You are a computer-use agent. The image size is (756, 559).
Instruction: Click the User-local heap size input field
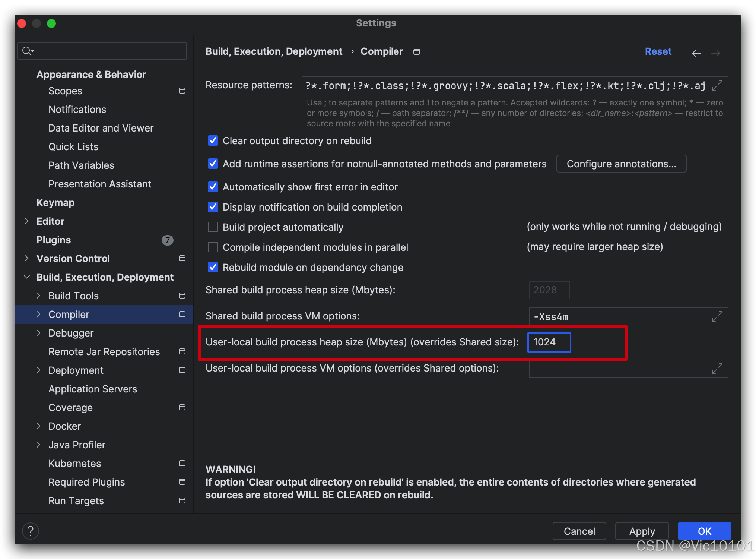(549, 342)
